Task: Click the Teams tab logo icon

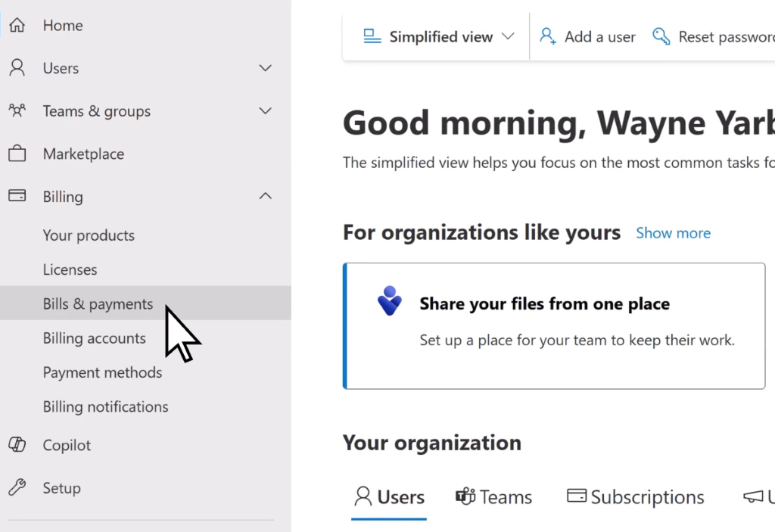Action: (465, 496)
